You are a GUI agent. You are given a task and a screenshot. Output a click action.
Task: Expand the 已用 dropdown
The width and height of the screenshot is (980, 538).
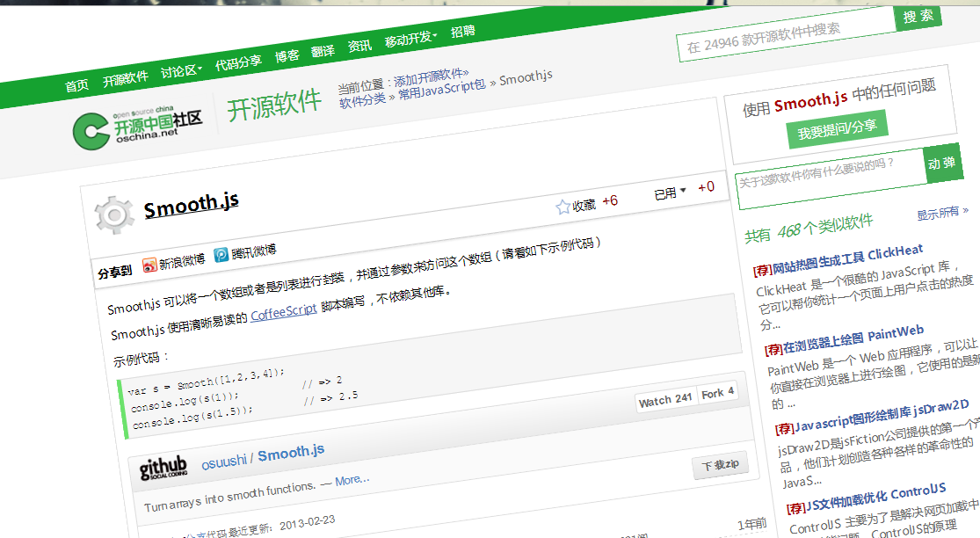pos(670,193)
